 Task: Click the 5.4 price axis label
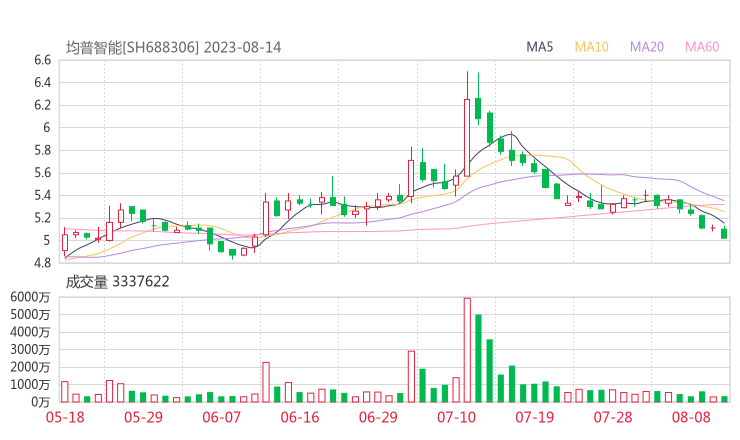(42, 195)
